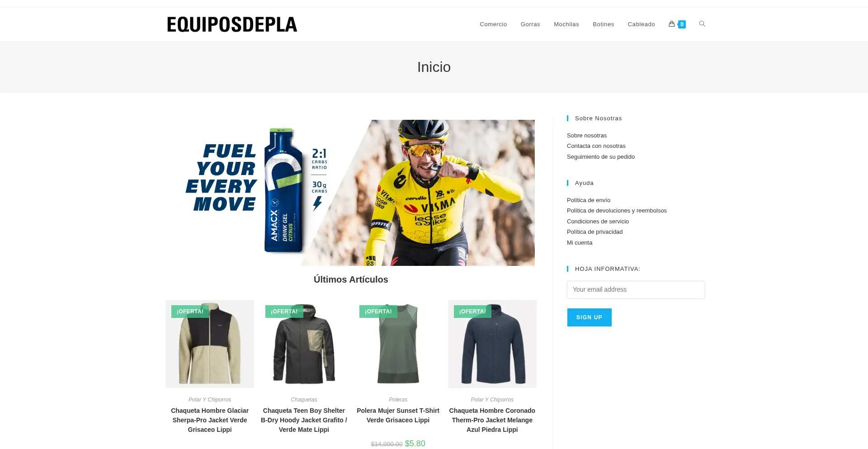Open the shopping cart bag icon
This screenshot has width=868, height=449.
click(672, 24)
